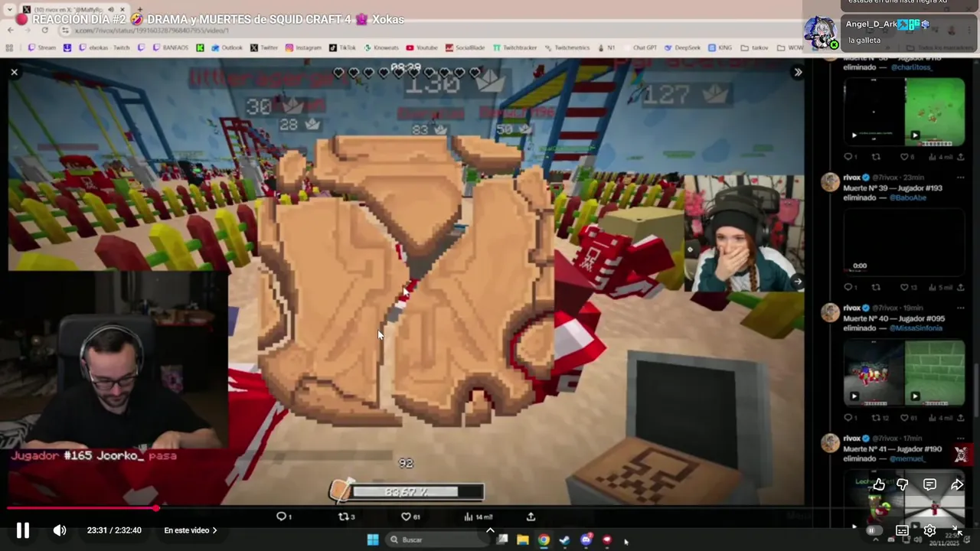
Task: Click the 23:31 / 2:32:40 time display
Action: pos(114,530)
